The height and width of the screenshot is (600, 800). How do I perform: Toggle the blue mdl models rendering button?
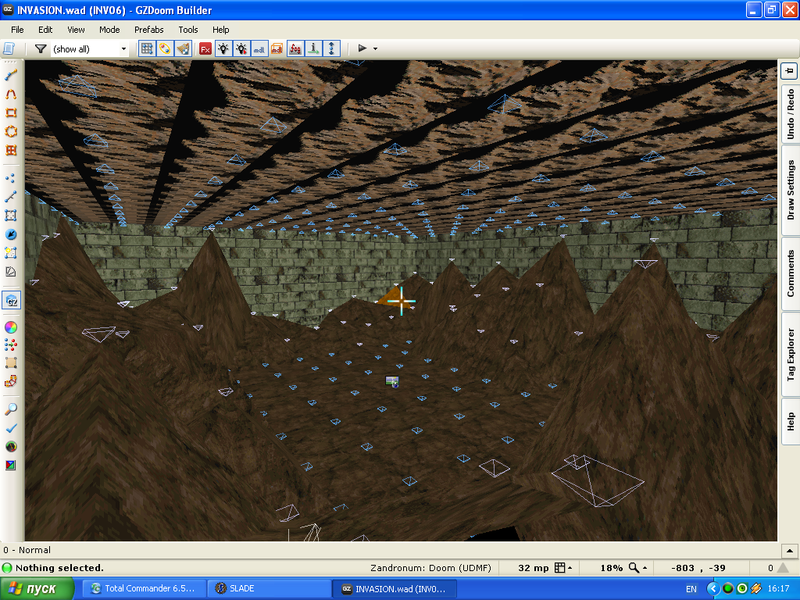coord(259,49)
